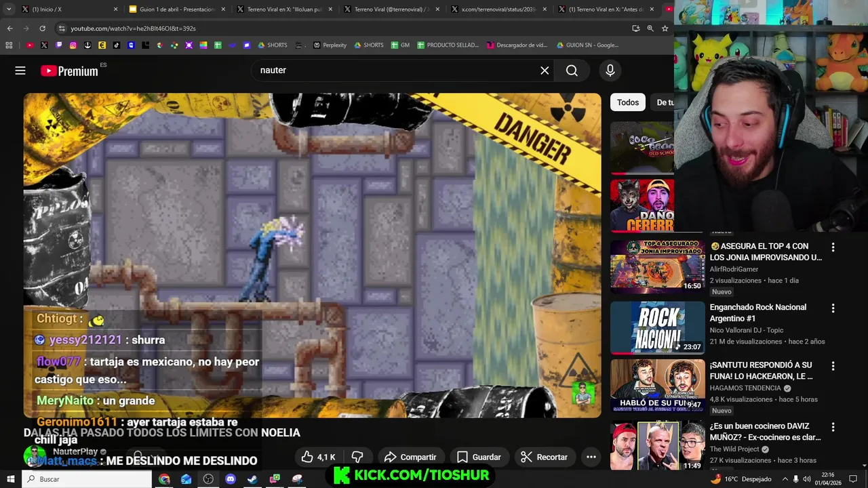Open the YouTube hamburger guide menu
The width and height of the screenshot is (868, 488).
(x=20, y=70)
